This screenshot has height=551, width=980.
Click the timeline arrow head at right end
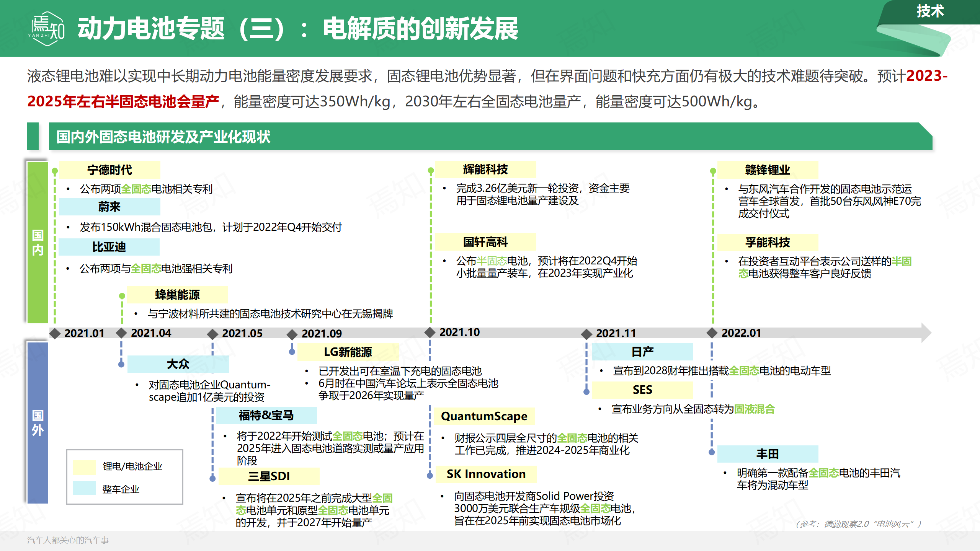926,333
